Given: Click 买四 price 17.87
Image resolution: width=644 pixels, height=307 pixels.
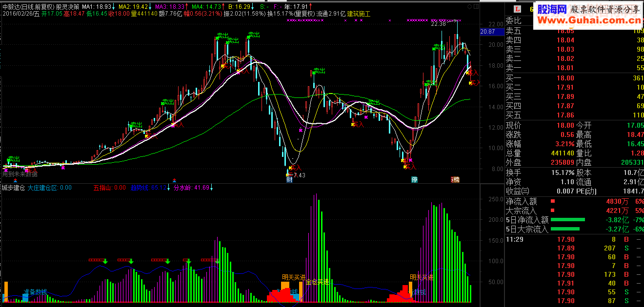Looking at the screenshot, I should click(x=566, y=106).
